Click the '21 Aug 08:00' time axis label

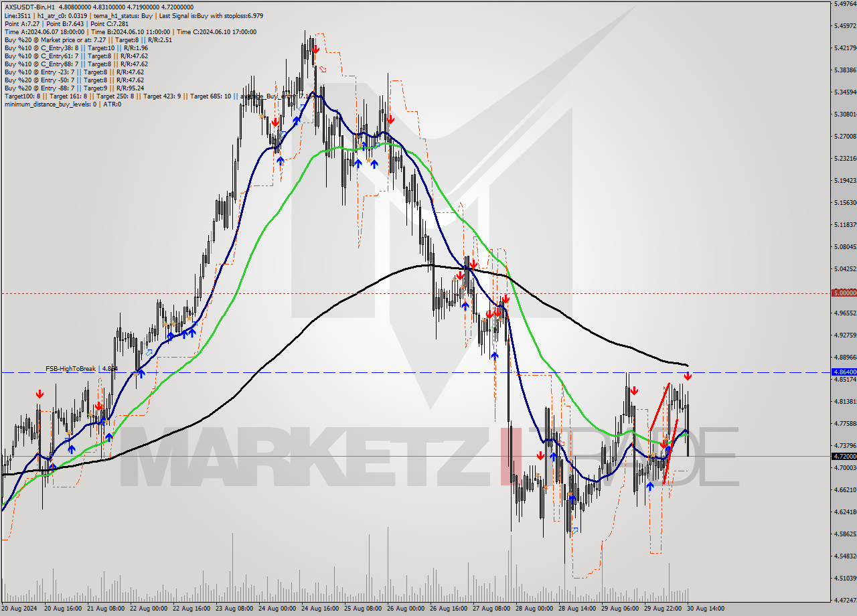click(x=106, y=609)
